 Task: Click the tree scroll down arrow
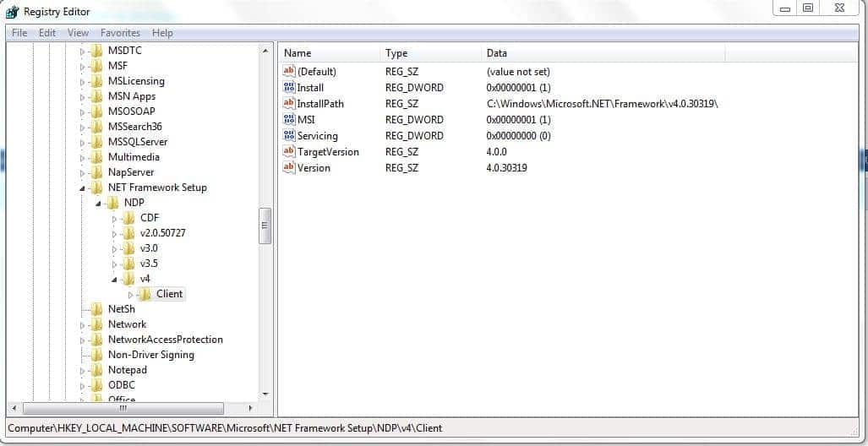click(x=265, y=394)
